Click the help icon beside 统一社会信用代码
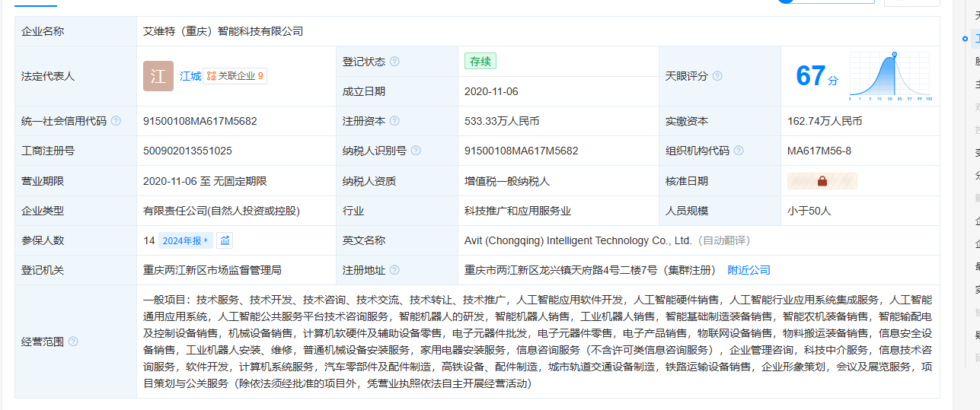 (116, 121)
